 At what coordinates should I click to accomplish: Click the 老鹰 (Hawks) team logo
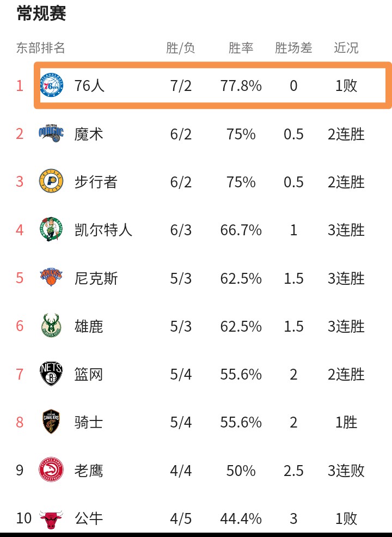click(x=51, y=470)
